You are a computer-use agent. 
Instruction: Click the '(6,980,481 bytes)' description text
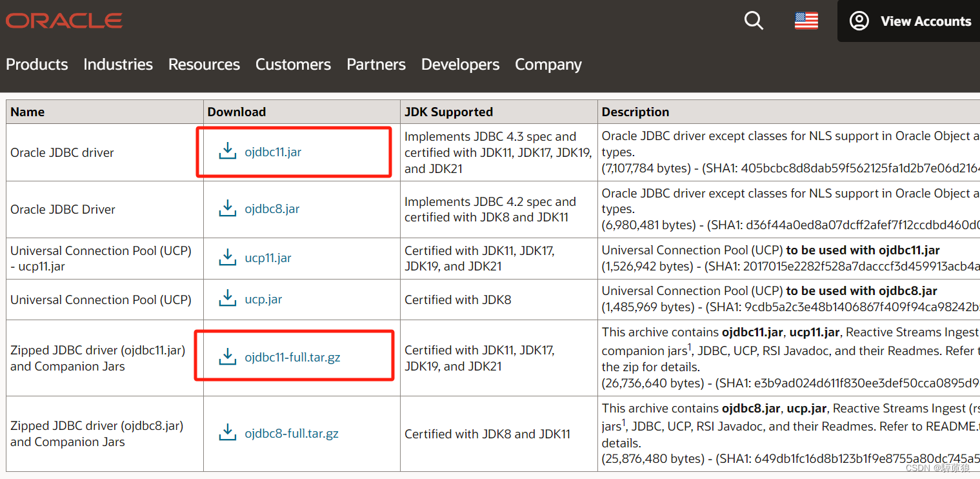648,225
